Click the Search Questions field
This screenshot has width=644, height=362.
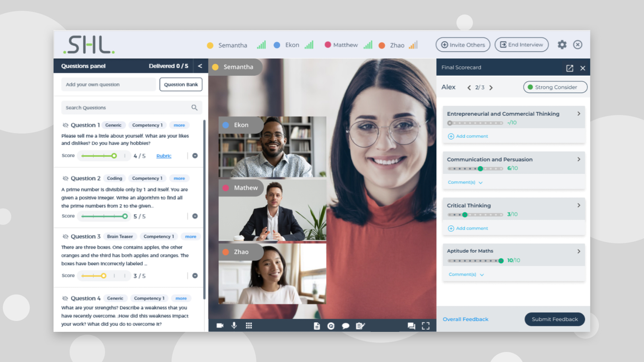[131, 107]
